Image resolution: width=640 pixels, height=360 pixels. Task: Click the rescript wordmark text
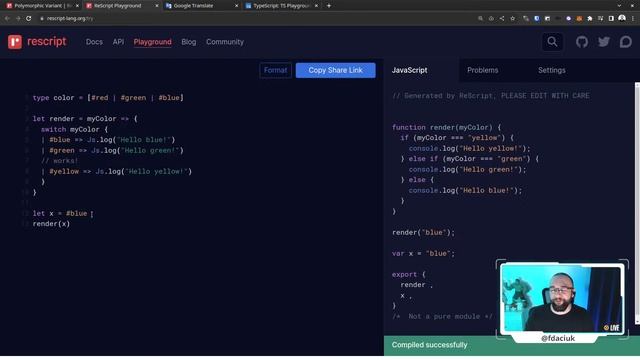[x=47, y=42]
